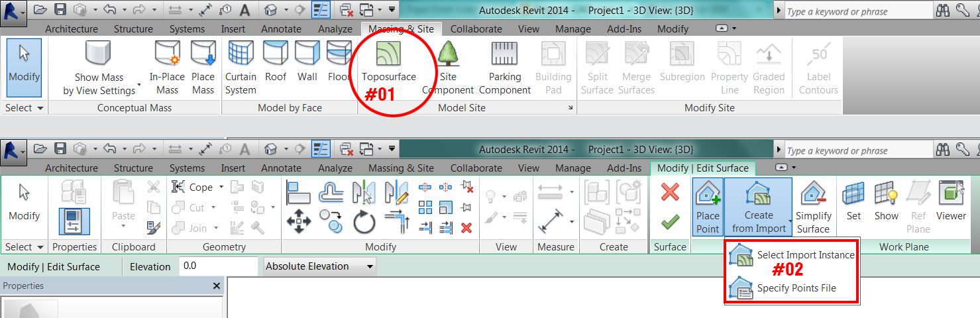The width and height of the screenshot is (980, 318).
Task: Choose the Split Surface tool
Action: click(597, 66)
